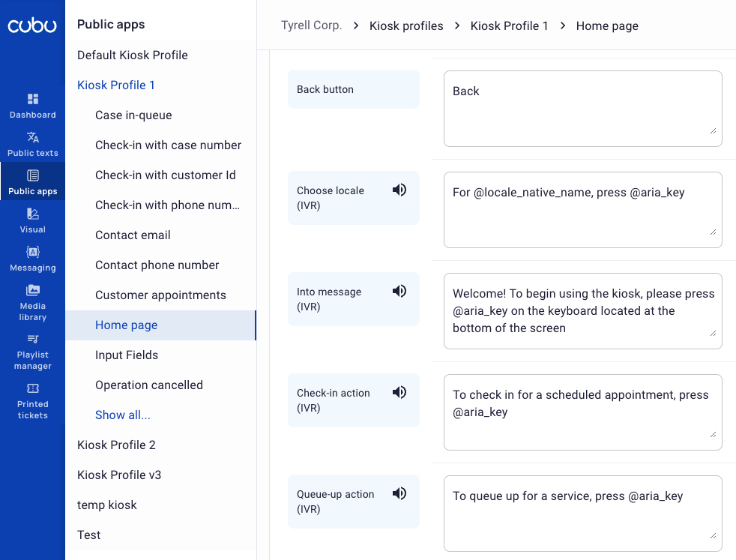Play audio for Queue-up action (IVR)

[399, 493]
